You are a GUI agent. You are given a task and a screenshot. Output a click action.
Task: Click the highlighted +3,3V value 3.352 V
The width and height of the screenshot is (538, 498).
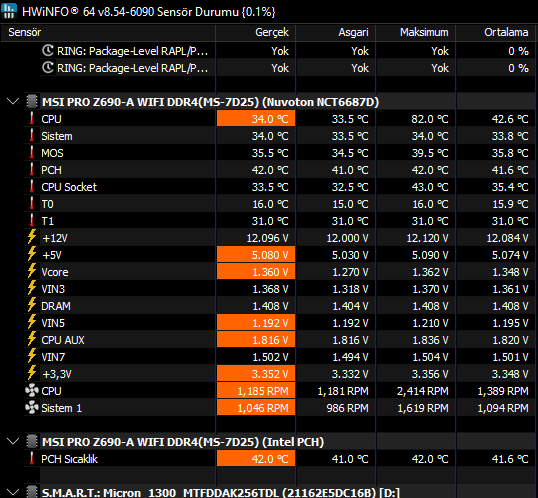[x=256, y=374]
